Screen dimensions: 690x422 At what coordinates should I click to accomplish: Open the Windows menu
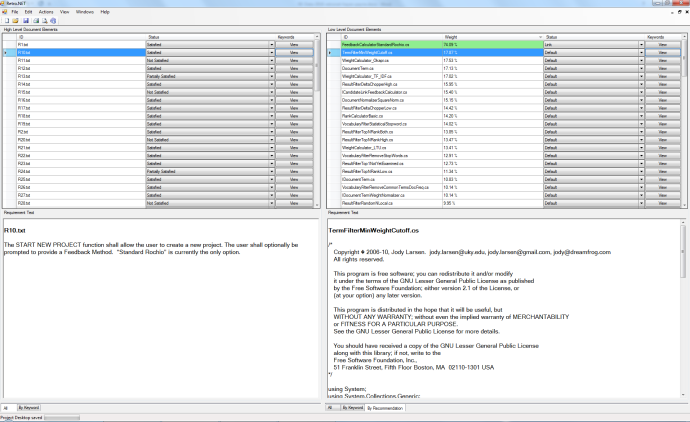coord(85,11)
